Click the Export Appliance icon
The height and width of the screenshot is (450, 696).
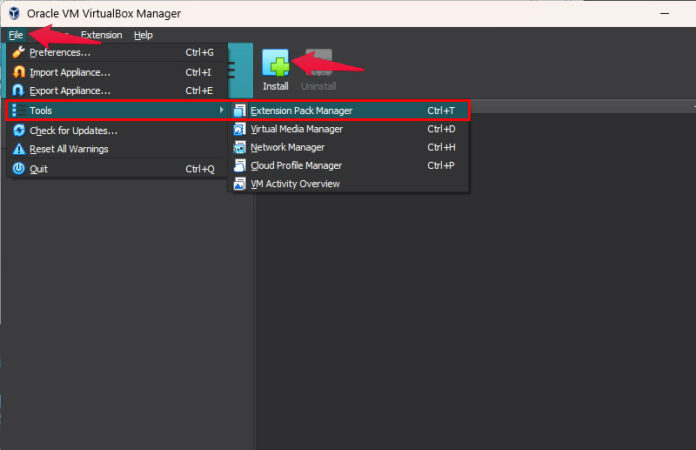19,91
